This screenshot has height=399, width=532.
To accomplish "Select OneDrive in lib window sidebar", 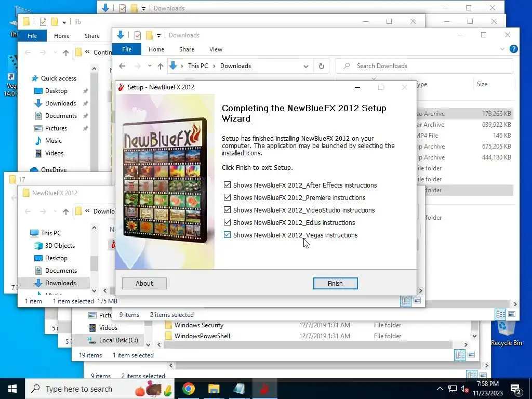I will pyautogui.click(x=54, y=169).
